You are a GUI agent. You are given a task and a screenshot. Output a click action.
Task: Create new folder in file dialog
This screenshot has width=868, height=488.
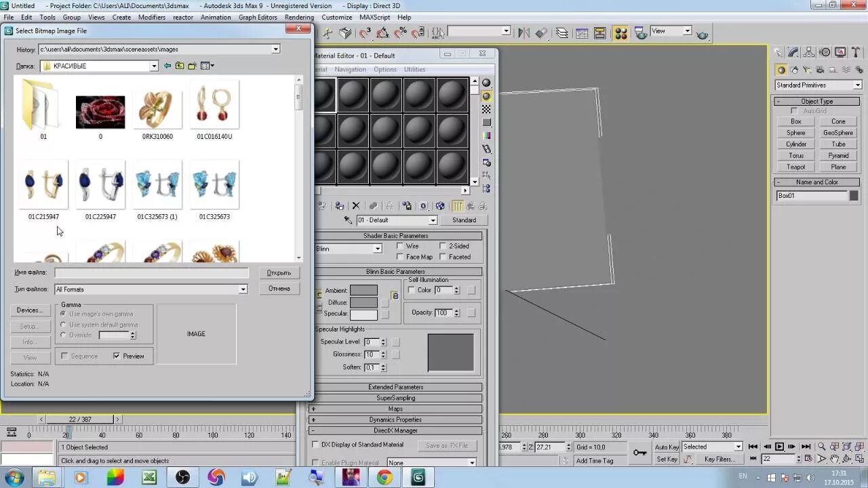(x=192, y=66)
